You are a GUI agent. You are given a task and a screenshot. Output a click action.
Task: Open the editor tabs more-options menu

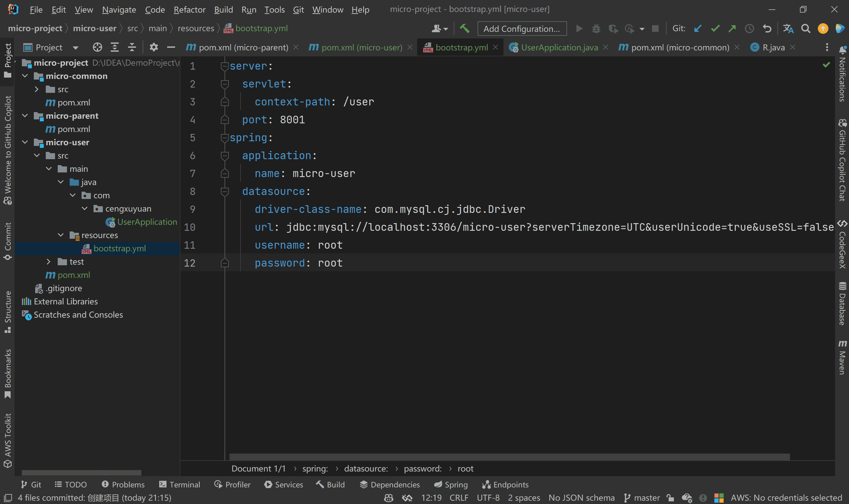coord(827,47)
